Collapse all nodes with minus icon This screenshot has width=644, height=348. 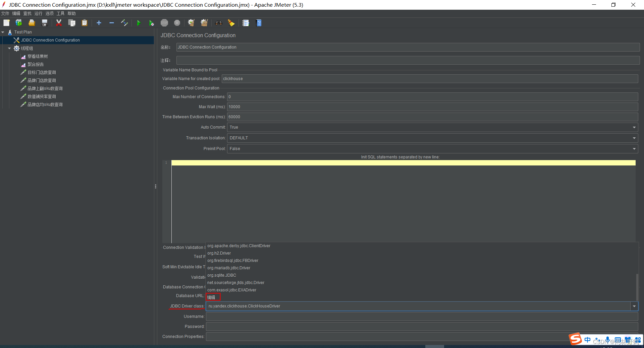pyautogui.click(x=112, y=23)
